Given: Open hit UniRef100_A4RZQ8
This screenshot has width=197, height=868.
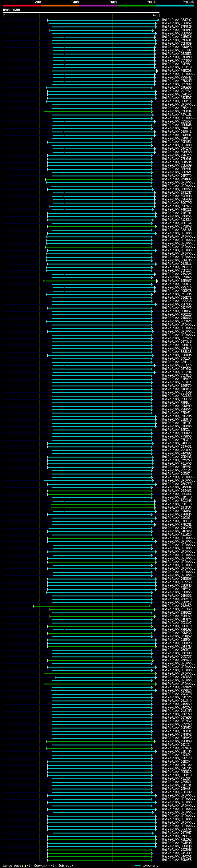Looking at the screenshot, I should point(177,71).
